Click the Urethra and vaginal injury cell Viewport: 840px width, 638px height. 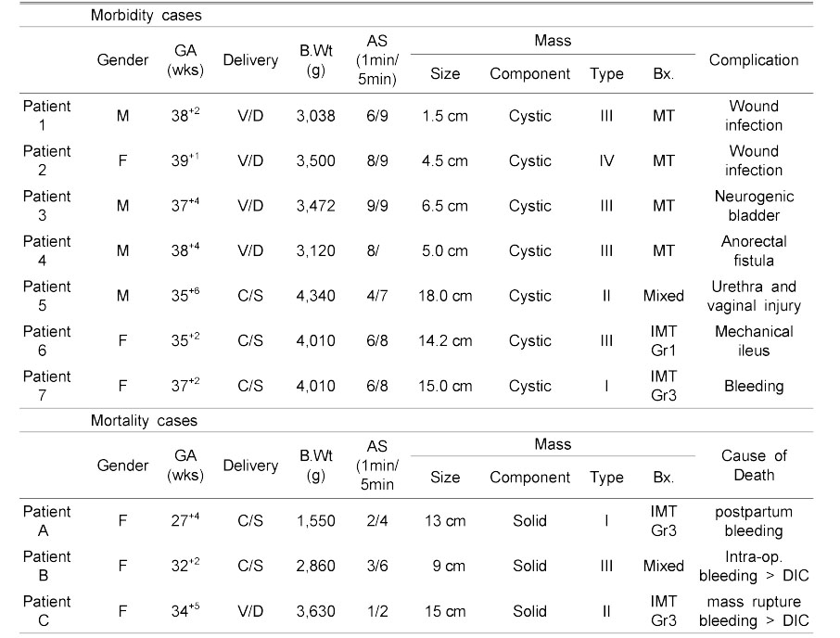pyautogui.click(x=753, y=296)
